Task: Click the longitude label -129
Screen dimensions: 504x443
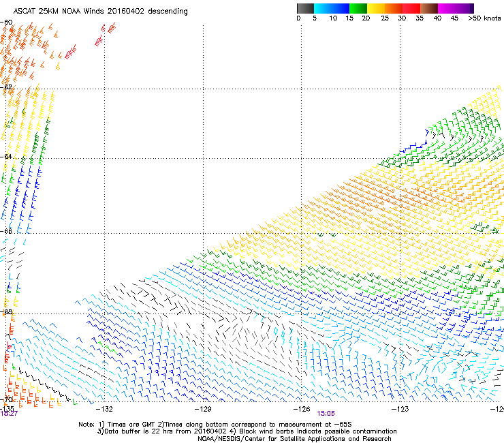Action: click(203, 409)
